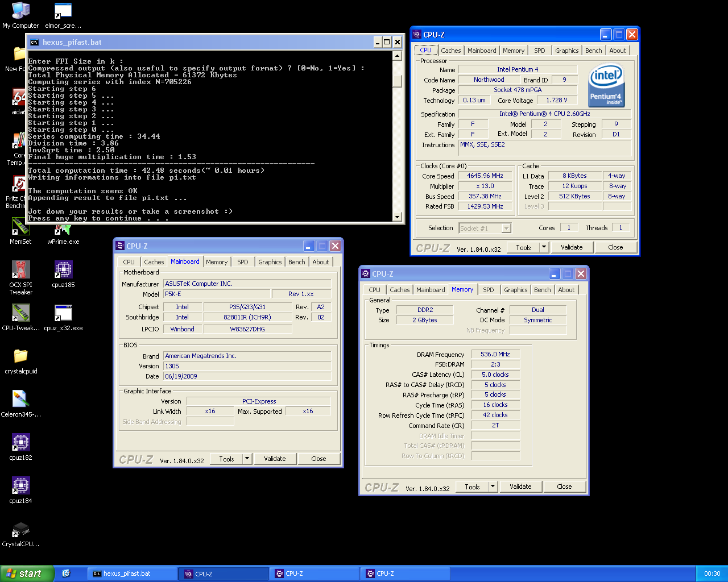Click the title bar icon of the Memory CPU-Z window
The width and height of the screenshot is (728, 582).
point(366,274)
